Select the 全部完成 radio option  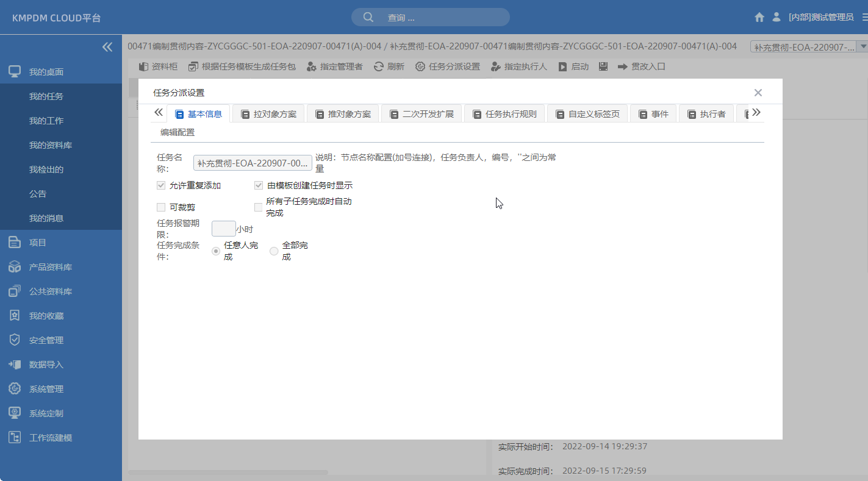tap(274, 251)
